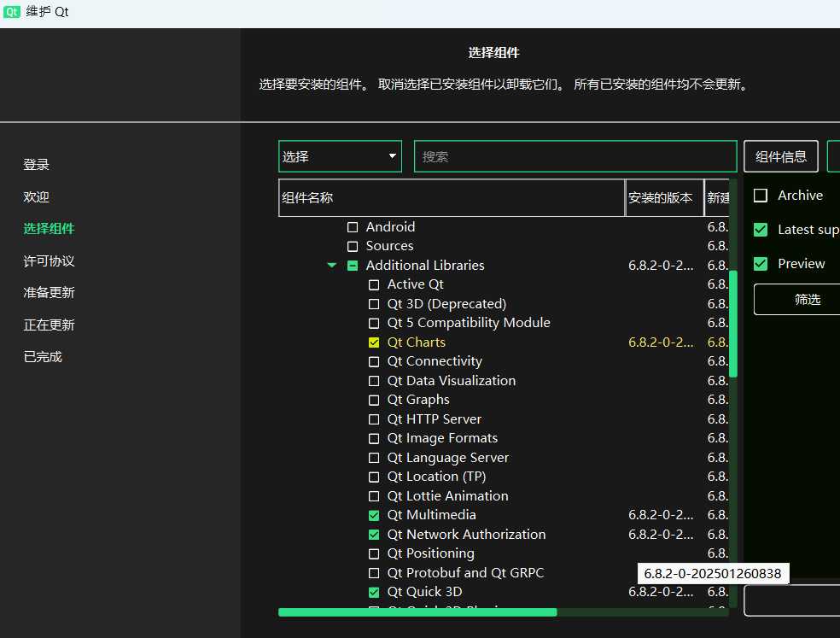840x638 pixels.
Task: Click the 新建 version column header
Action: pos(717,198)
